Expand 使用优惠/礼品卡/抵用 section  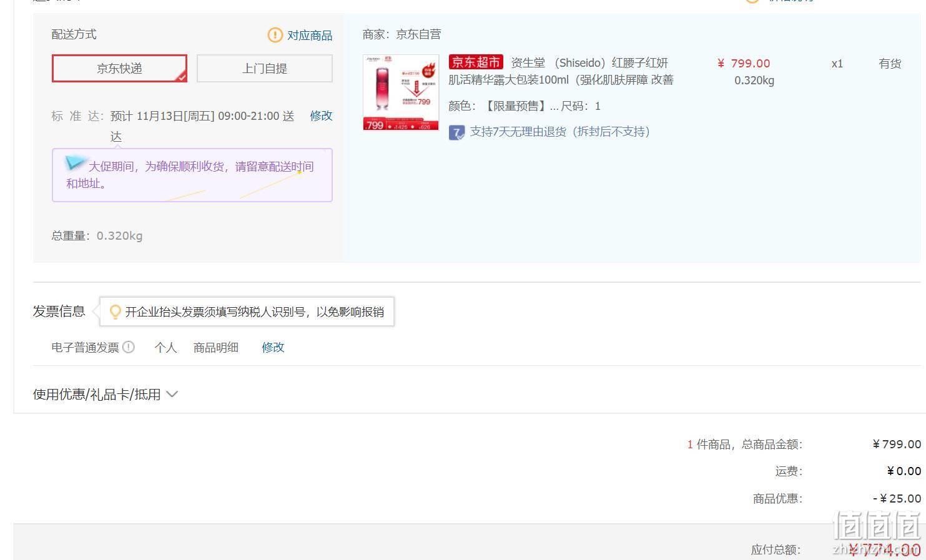pos(106,395)
